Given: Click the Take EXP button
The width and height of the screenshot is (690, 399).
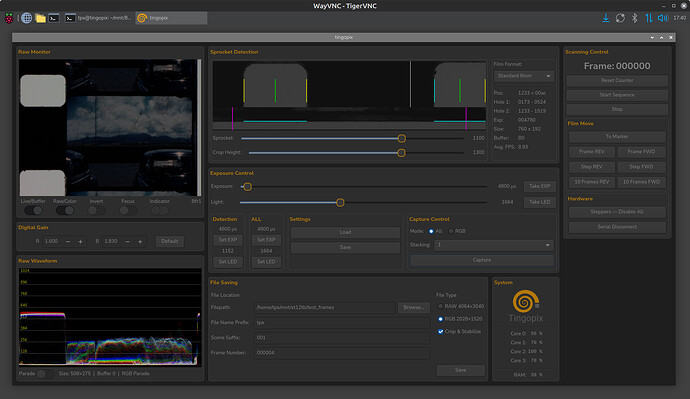Looking at the screenshot, I should (540, 187).
